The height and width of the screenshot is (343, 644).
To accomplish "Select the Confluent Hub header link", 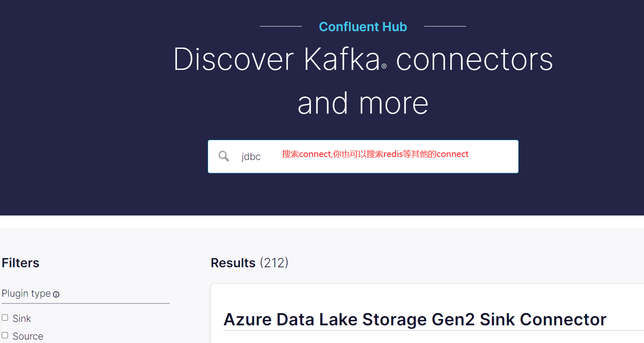I will (363, 27).
